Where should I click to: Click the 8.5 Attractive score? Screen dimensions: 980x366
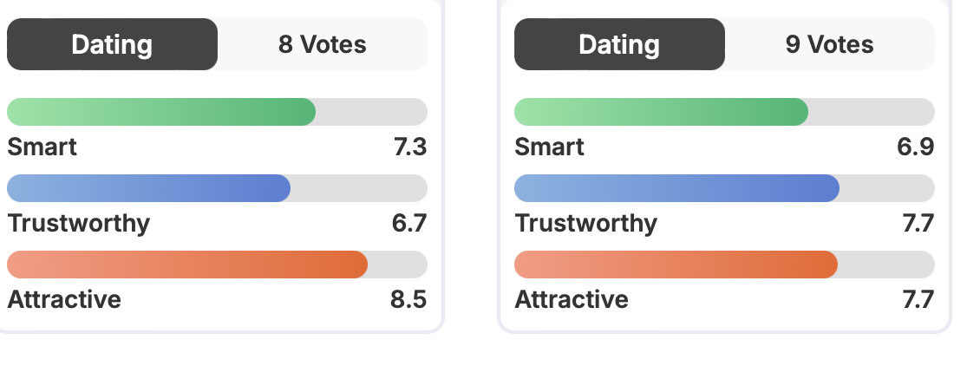tap(408, 300)
